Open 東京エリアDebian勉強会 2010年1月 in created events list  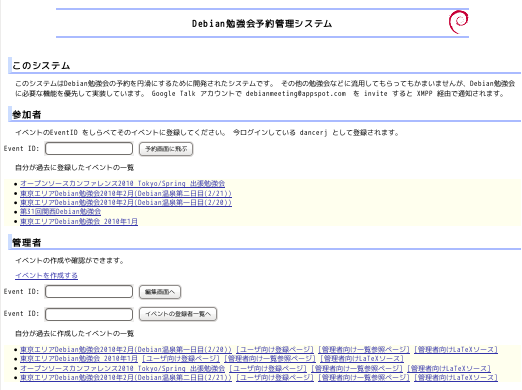[x=79, y=359]
